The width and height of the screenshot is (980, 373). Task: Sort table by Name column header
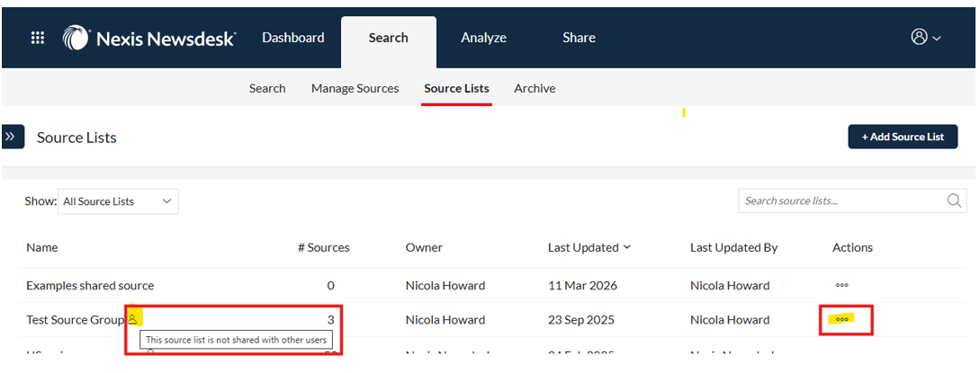pyautogui.click(x=41, y=248)
